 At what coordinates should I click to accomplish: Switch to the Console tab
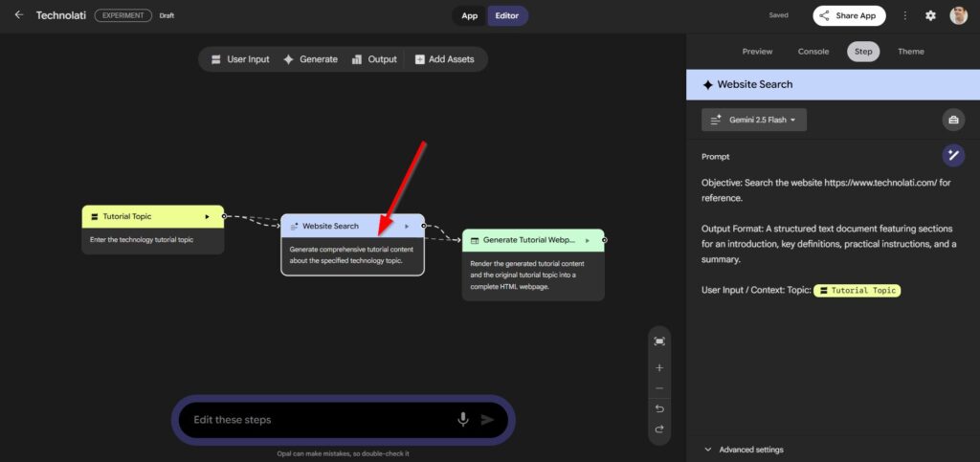tap(813, 52)
